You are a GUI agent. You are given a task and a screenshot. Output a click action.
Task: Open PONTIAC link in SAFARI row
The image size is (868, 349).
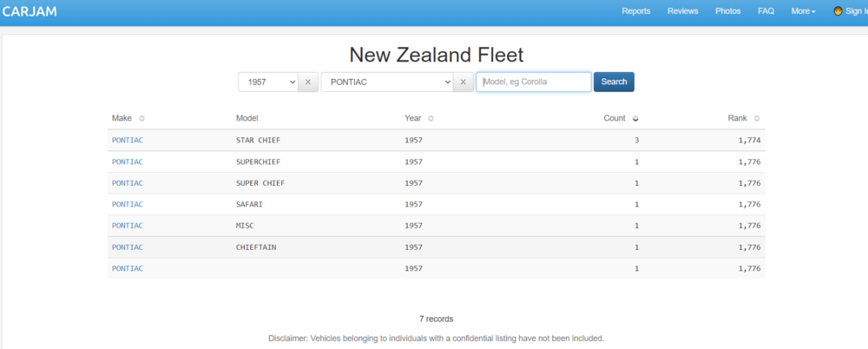128,204
